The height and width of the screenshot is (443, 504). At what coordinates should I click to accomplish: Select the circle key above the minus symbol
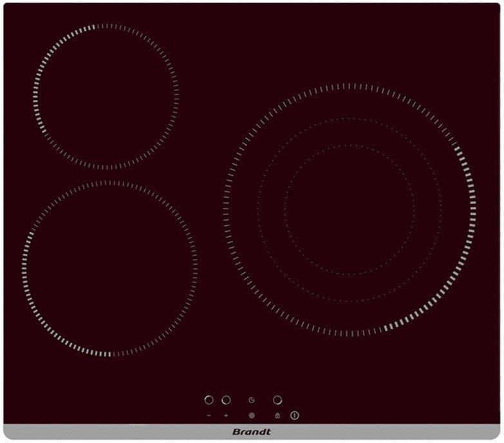coord(209,401)
